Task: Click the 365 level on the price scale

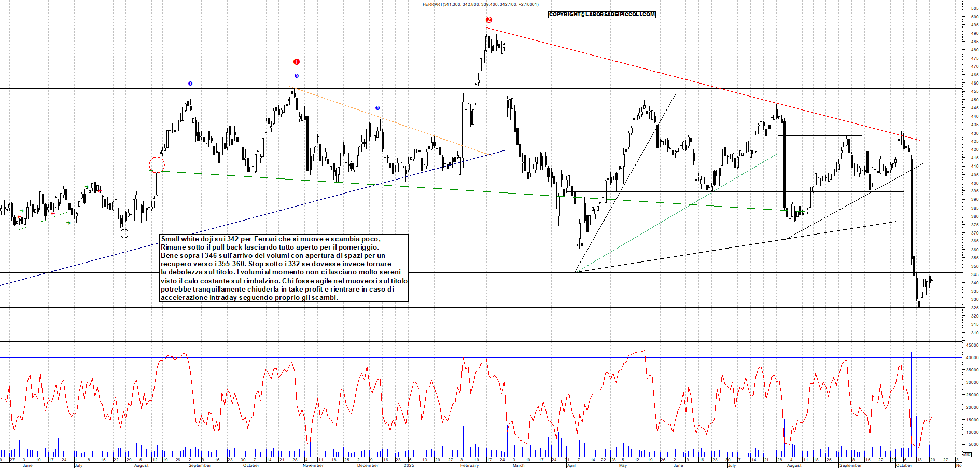Action: [x=974, y=241]
